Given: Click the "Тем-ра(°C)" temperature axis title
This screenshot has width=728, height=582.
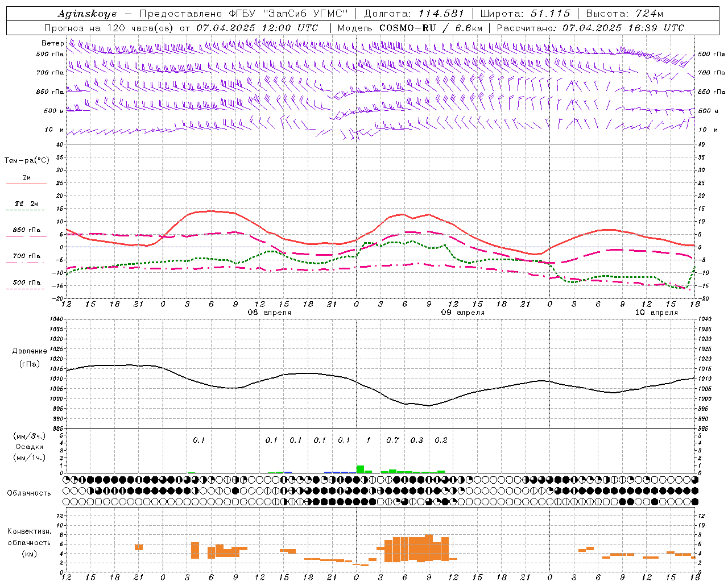Looking at the screenshot, I should tap(27, 160).
